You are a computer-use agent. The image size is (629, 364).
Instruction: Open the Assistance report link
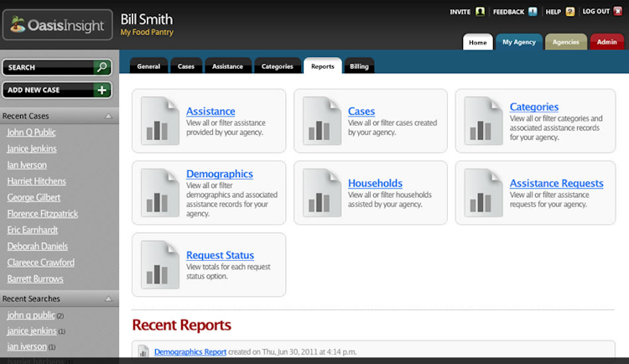[211, 112]
